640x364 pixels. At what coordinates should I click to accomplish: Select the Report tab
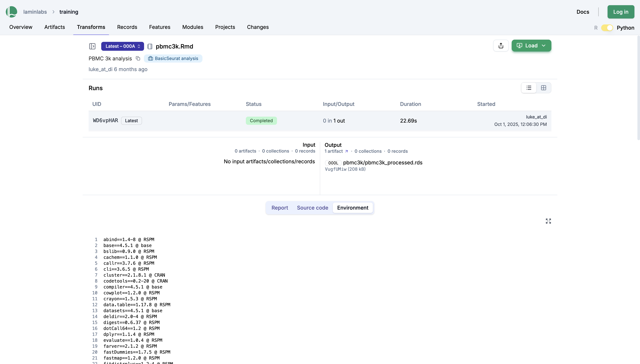click(x=280, y=208)
